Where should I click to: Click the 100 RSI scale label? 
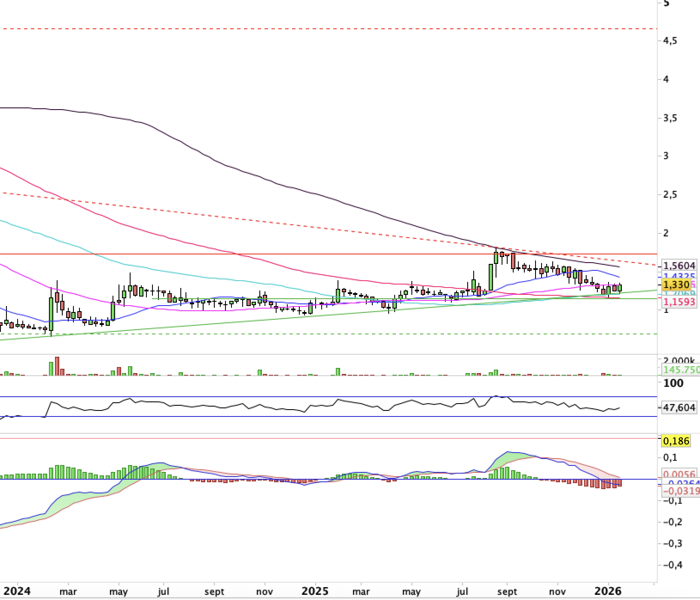pyautogui.click(x=673, y=383)
